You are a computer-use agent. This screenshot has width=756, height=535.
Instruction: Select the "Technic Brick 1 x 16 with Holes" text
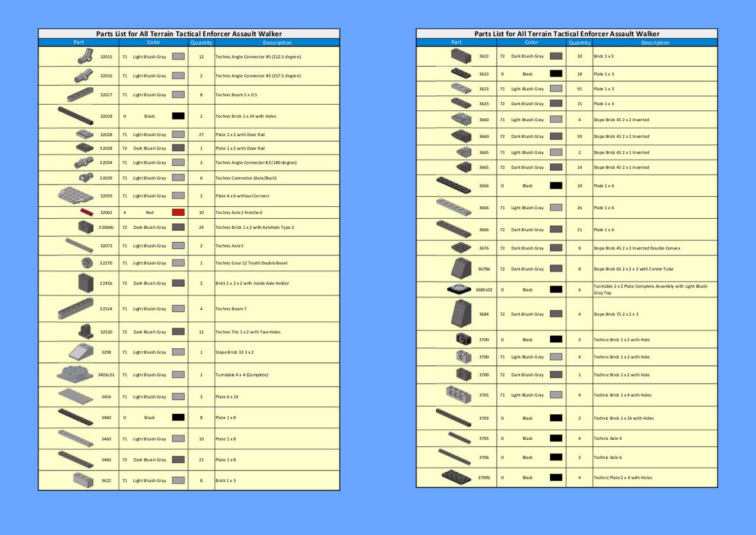pyautogui.click(x=623, y=418)
